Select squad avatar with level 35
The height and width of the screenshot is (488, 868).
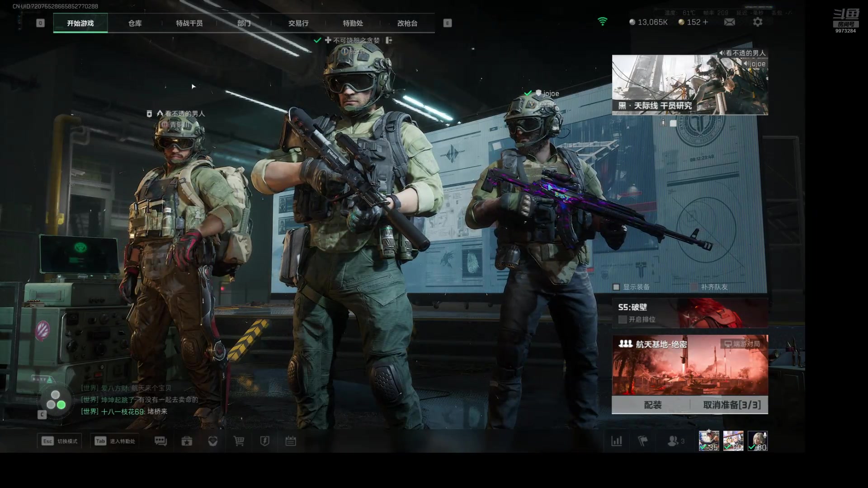(709, 441)
